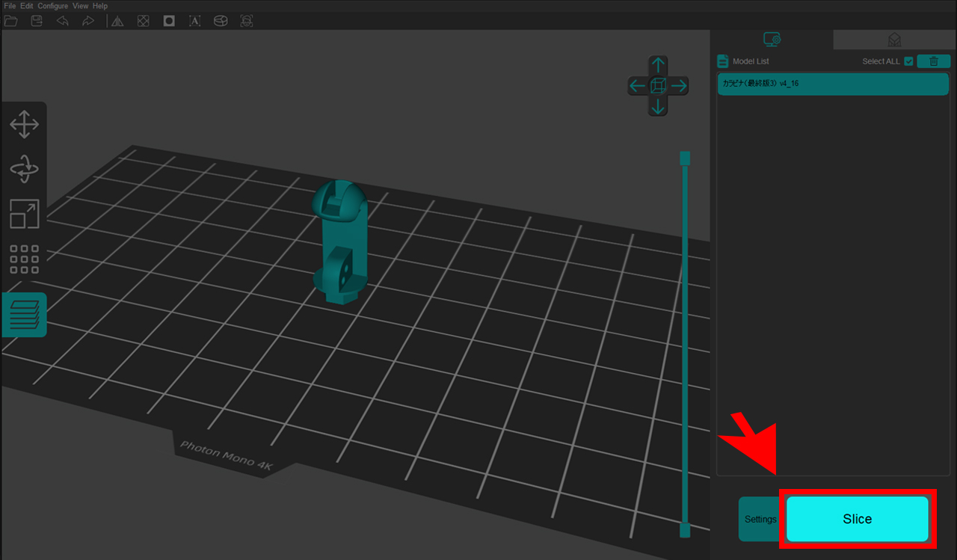Click the text tool icon

point(194,21)
